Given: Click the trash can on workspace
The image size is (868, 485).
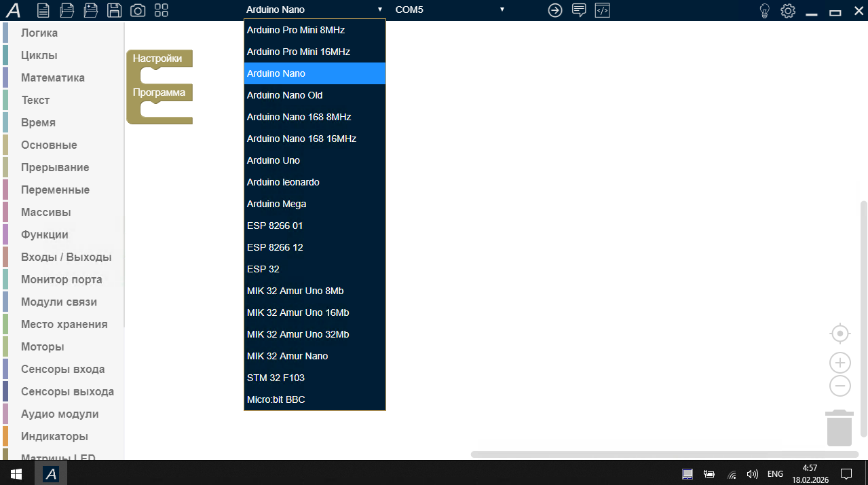Looking at the screenshot, I should coord(839,428).
